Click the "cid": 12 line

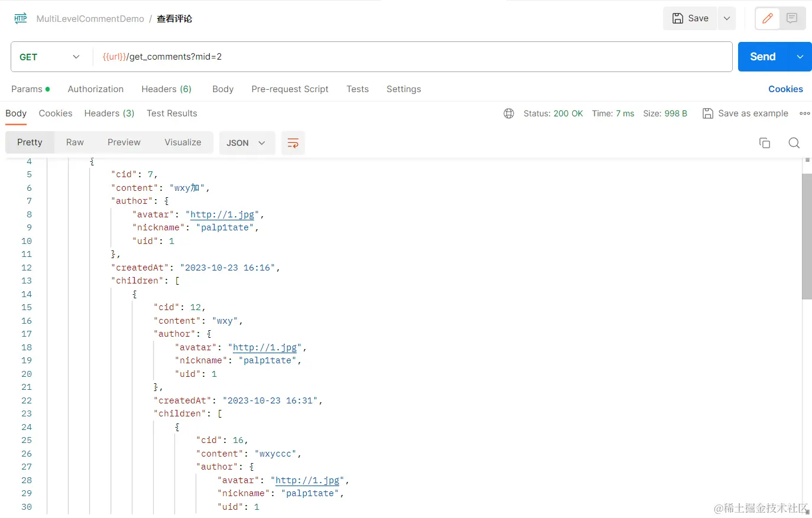point(179,307)
